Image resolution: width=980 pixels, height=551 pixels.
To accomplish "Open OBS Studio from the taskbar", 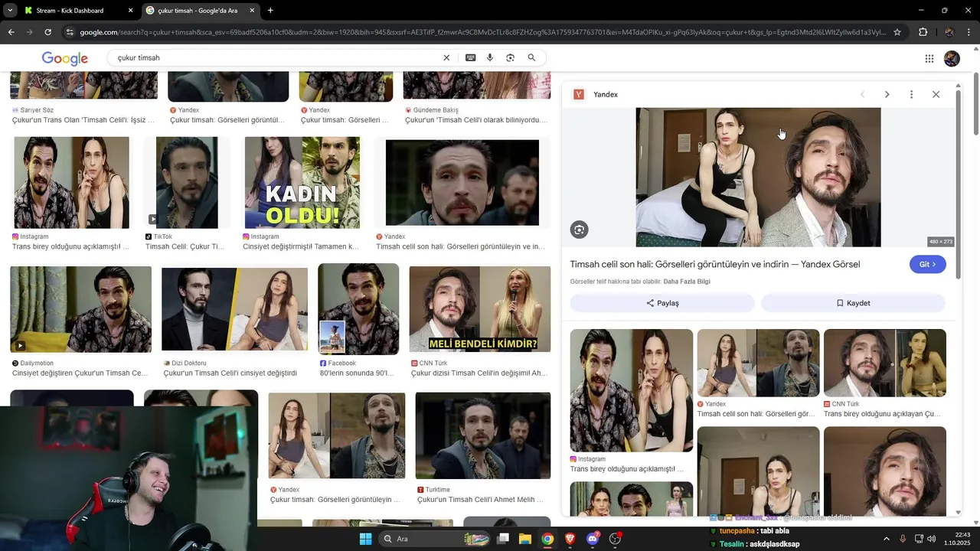I will [x=615, y=539].
